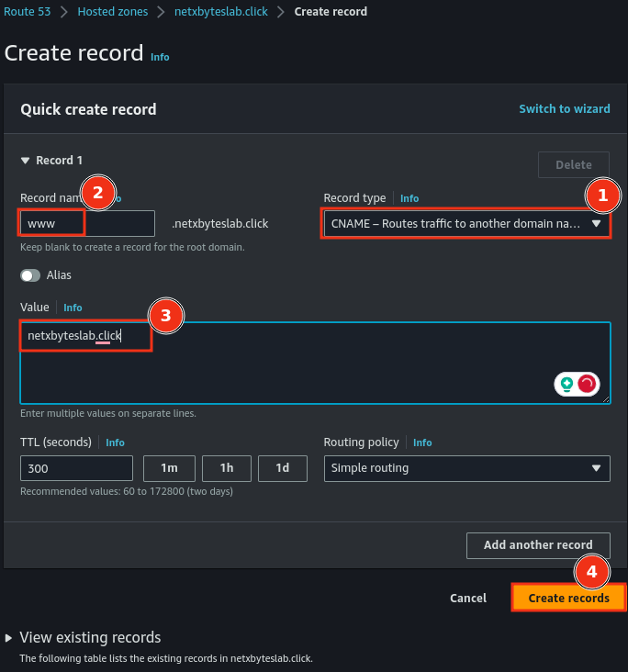Click the green extension icon in Value box
This screenshot has height=672, width=628.
[567, 385]
